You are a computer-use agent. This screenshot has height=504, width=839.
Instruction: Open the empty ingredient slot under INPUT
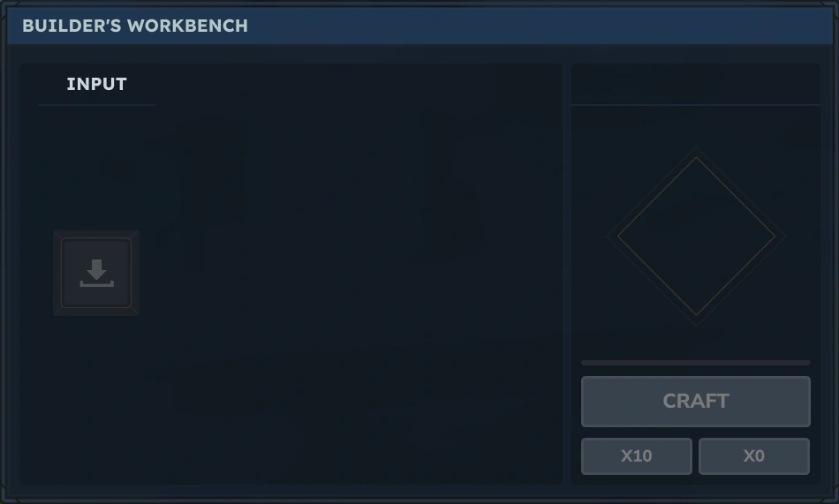pyautogui.click(x=96, y=273)
